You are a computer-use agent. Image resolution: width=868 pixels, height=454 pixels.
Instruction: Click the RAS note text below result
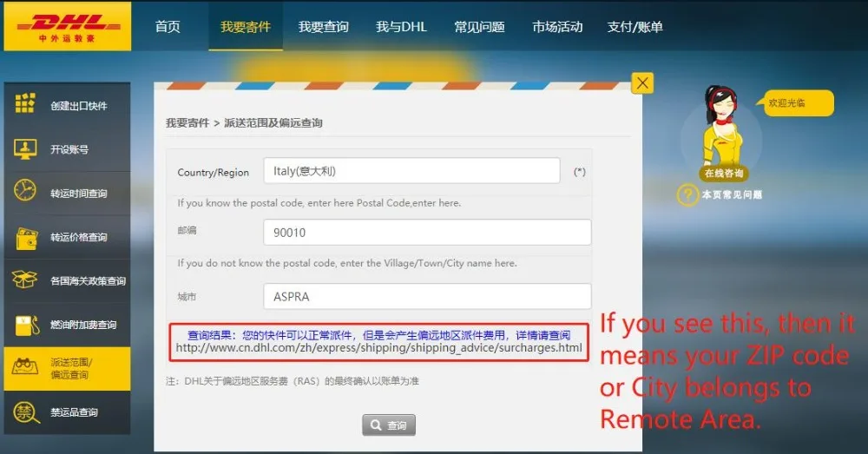pyautogui.click(x=293, y=381)
